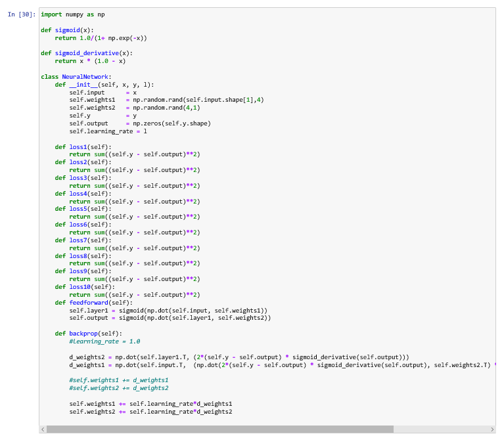Click 'return 1.0/(1+ np.exp(-x))' line
This screenshot has height=438, width=504.
tap(101, 38)
